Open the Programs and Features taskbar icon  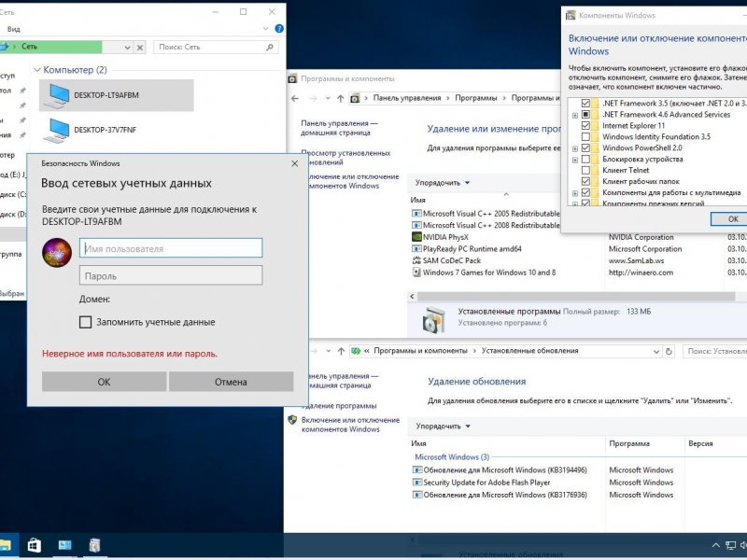tap(94, 545)
